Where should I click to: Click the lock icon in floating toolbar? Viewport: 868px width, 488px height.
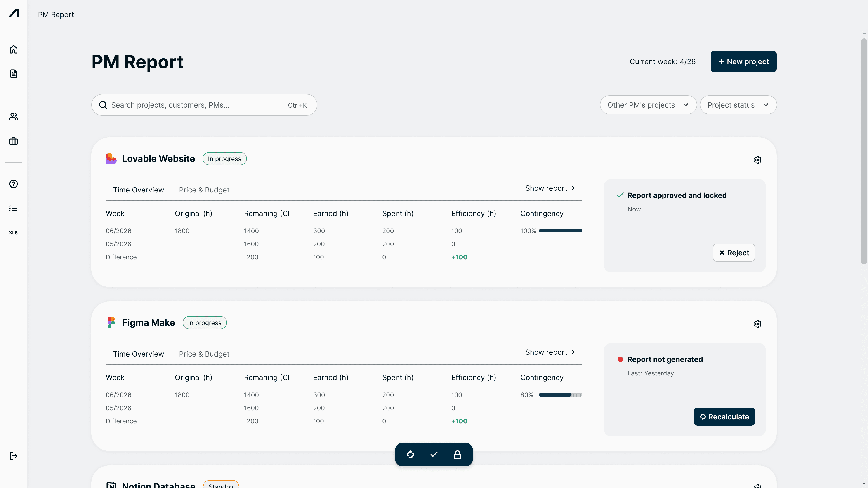pyautogui.click(x=457, y=455)
